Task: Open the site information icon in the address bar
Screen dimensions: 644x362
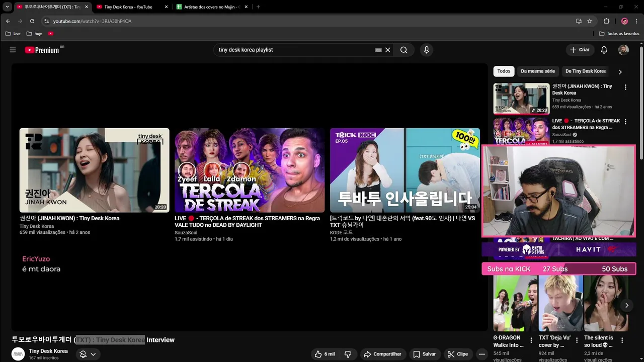Action: coord(47,21)
